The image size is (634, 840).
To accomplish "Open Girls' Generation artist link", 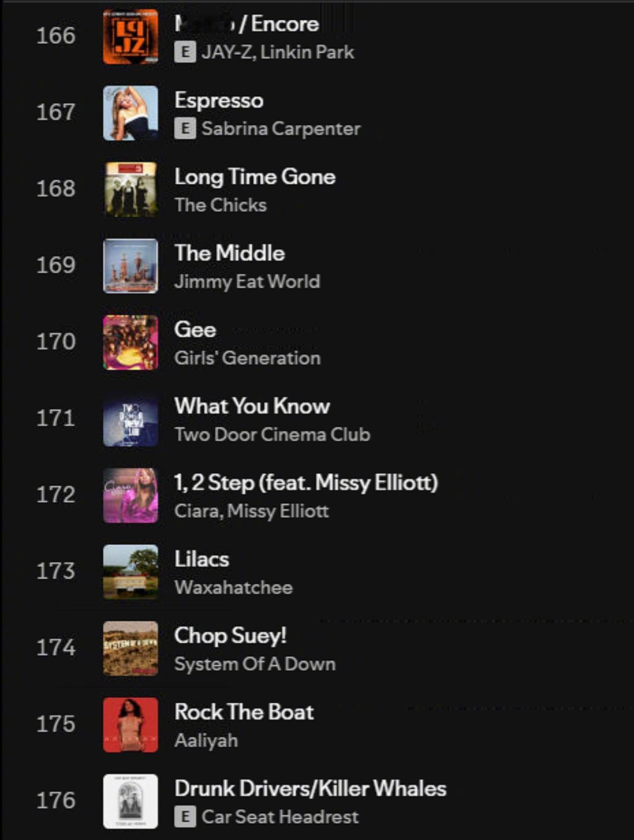I will pyautogui.click(x=247, y=358).
